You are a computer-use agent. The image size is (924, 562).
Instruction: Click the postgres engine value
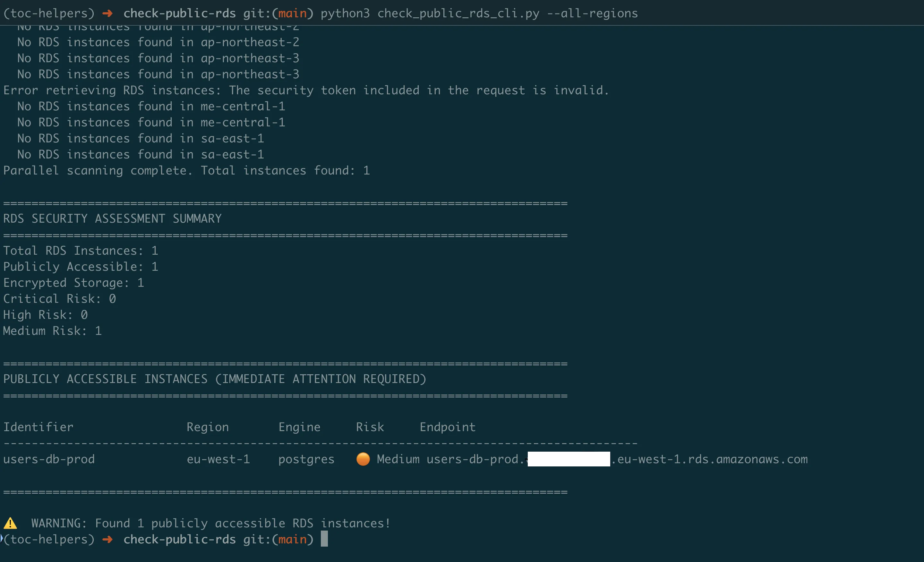306,459
